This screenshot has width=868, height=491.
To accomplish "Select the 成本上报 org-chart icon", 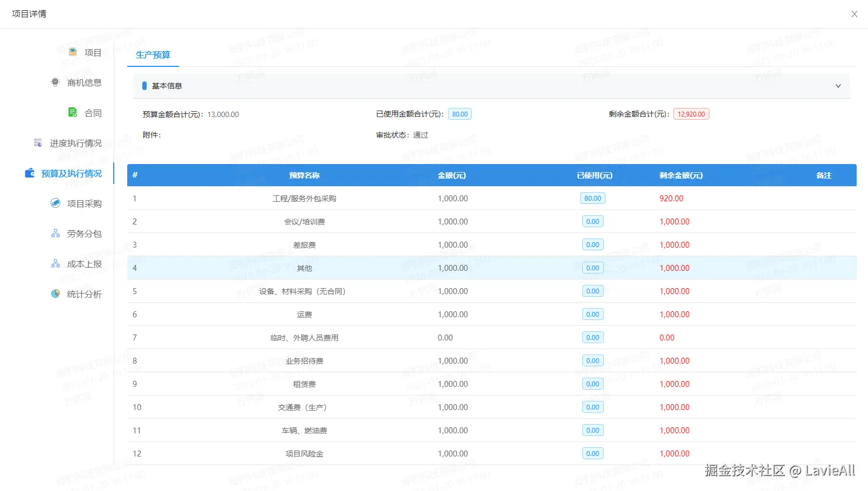I will click(54, 263).
